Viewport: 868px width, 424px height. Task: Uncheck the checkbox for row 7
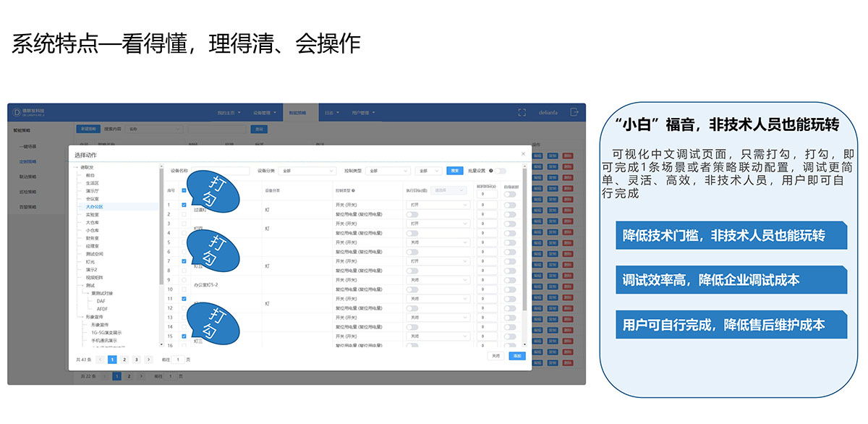click(184, 260)
